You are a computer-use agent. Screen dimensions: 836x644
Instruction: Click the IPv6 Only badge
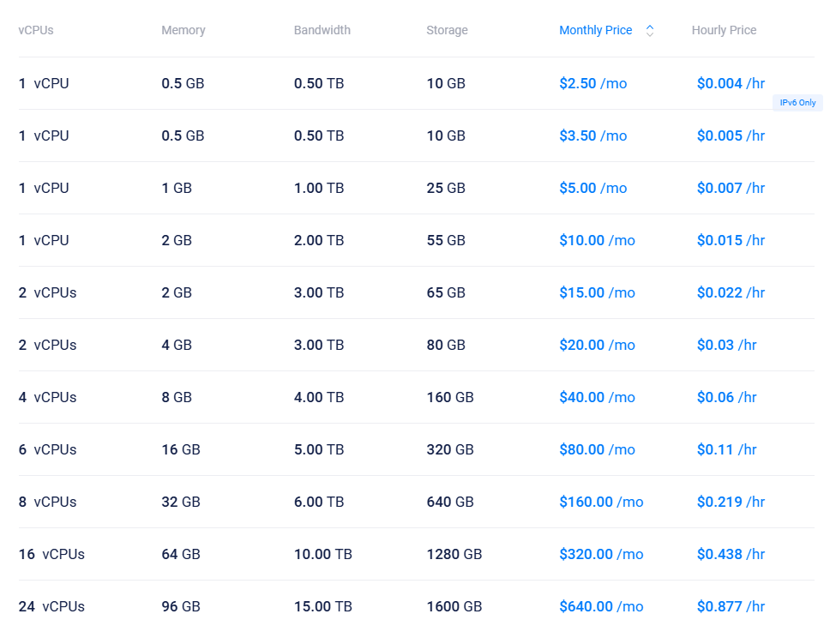[x=797, y=103]
